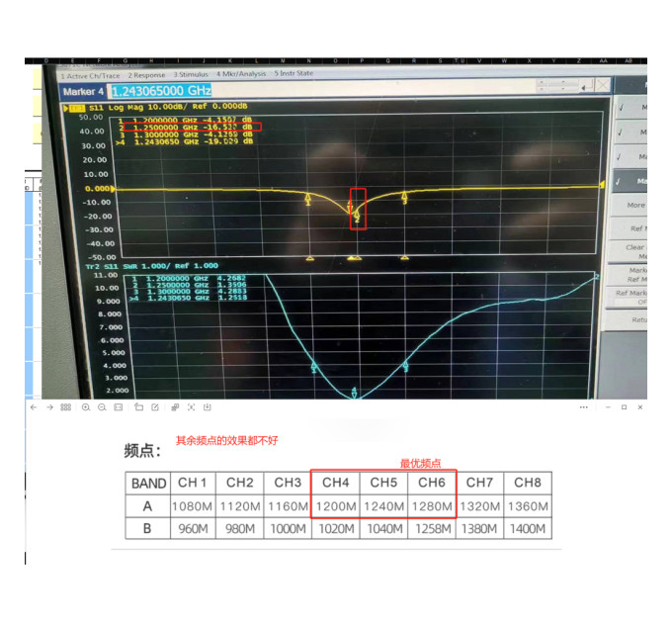
Task: Click marker readout 1.2430650 GHz -19.029 dB
Action: pos(185,141)
